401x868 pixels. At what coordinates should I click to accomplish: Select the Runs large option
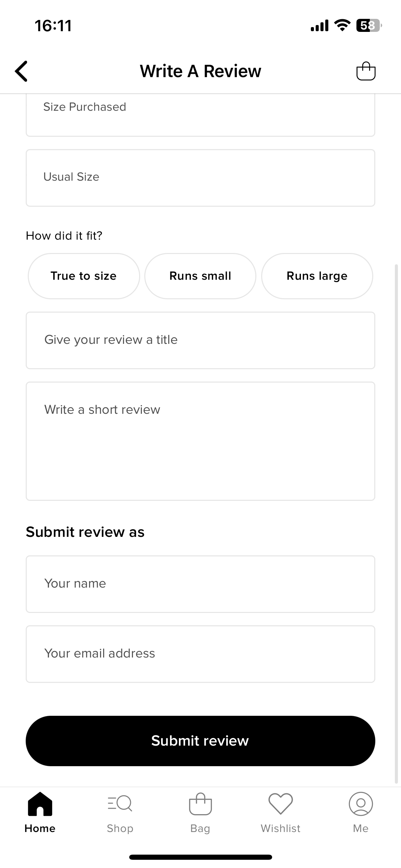click(317, 276)
